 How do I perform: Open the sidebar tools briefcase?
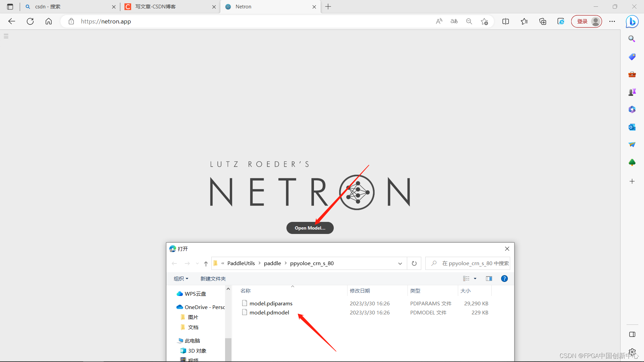[632, 74]
